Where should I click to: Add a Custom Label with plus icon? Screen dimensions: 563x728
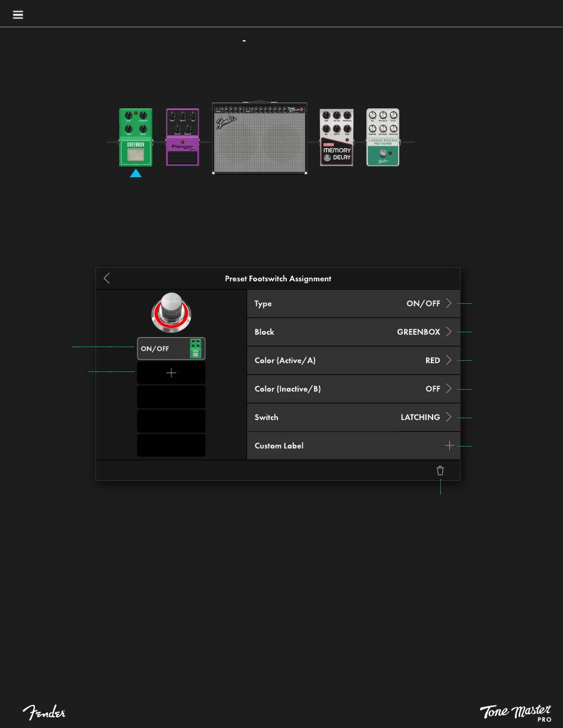[x=449, y=445]
